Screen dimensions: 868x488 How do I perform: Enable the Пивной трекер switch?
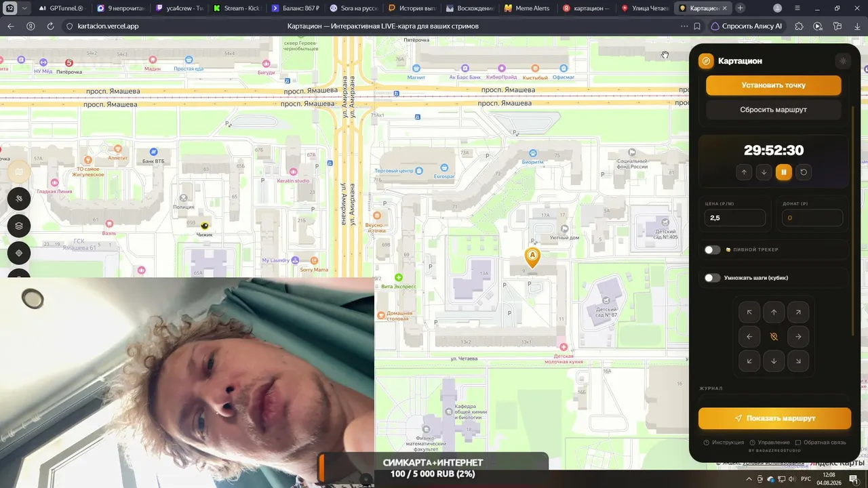[x=712, y=250]
